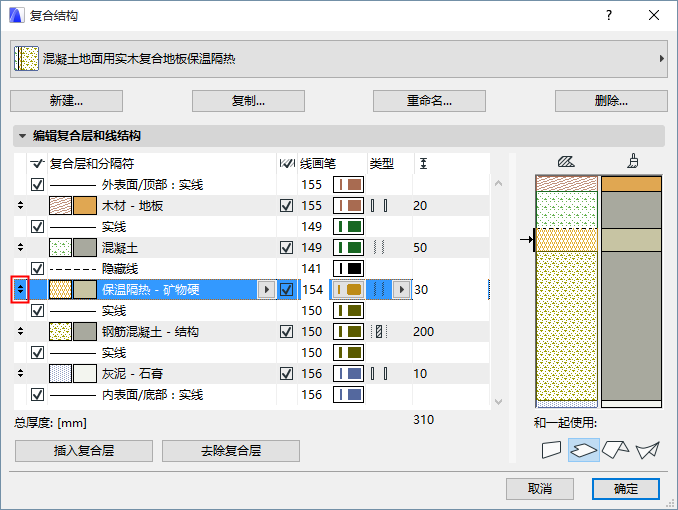Viewport: 678px width, 510px height.
Task: Toggle end-line checkbox for 钢筋混凝土 - 结构
Action: [287, 332]
